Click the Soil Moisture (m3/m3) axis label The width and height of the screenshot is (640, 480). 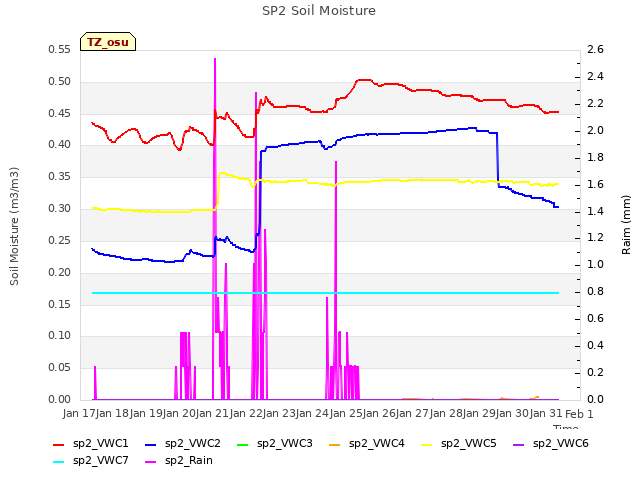pyautogui.click(x=14, y=226)
